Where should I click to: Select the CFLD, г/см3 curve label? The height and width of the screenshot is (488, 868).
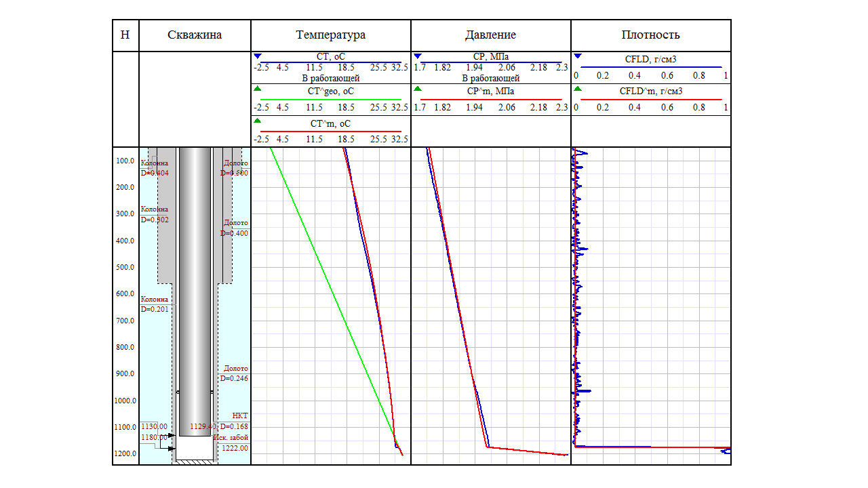[x=650, y=60]
